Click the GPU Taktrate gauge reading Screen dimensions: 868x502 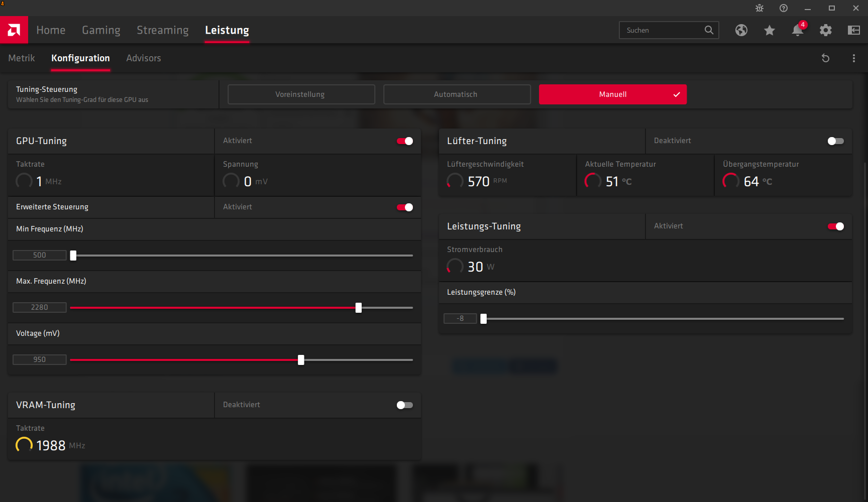point(39,181)
